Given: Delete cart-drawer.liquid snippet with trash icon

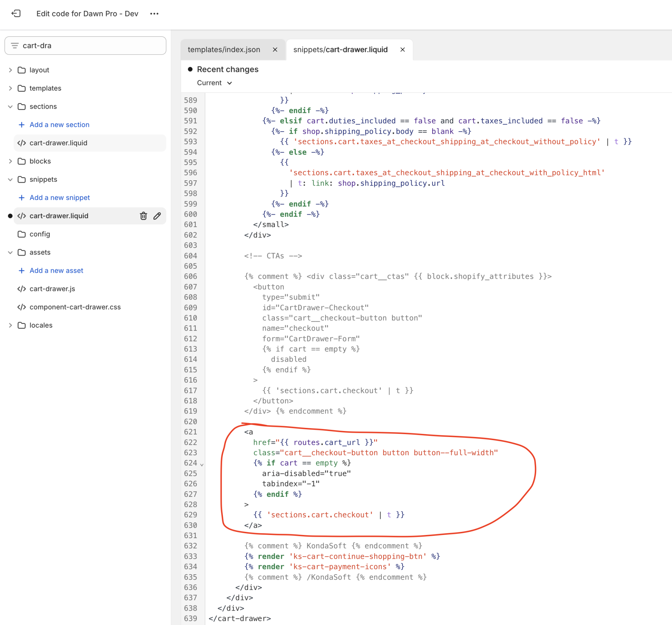Looking at the screenshot, I should (x=143, y=216).
